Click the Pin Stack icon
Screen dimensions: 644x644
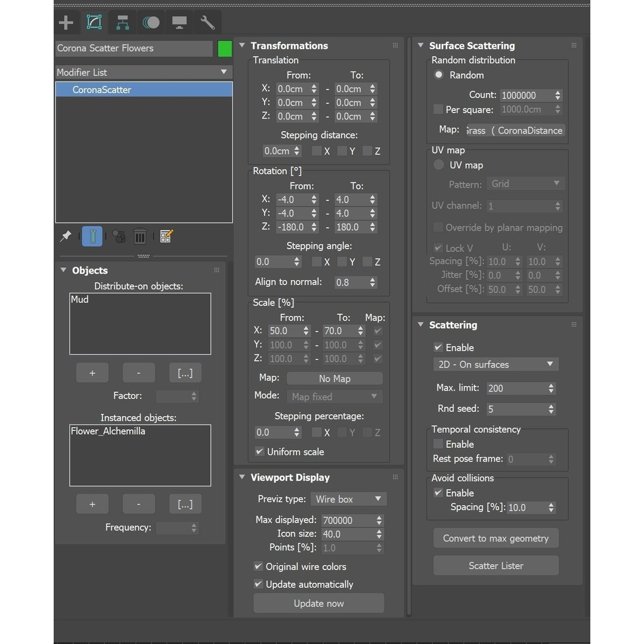(x=66, y=236)
